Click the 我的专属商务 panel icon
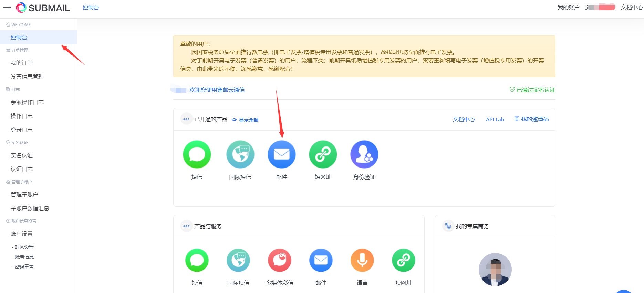The height and width of the screenshot is (293, 644). (x=448, y=226)
